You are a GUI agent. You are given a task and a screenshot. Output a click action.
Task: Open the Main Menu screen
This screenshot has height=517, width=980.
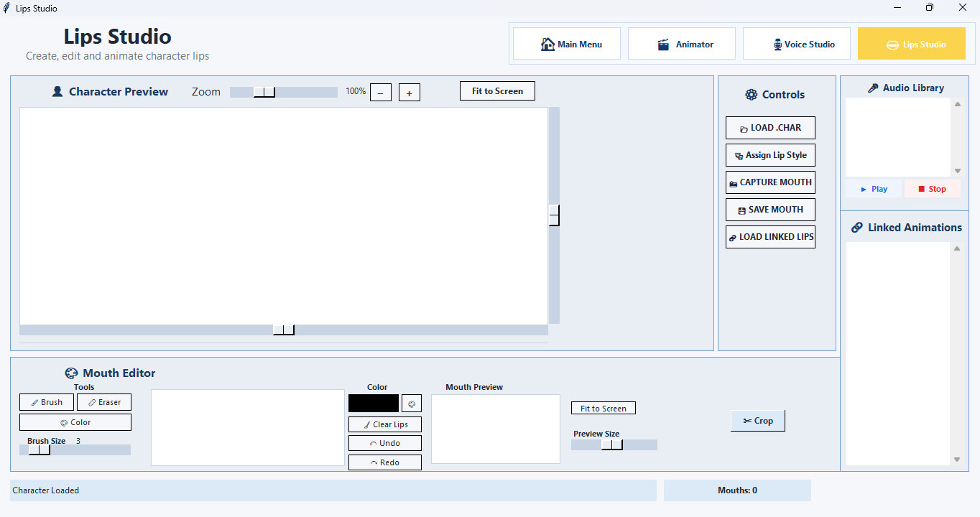point(567,44)
